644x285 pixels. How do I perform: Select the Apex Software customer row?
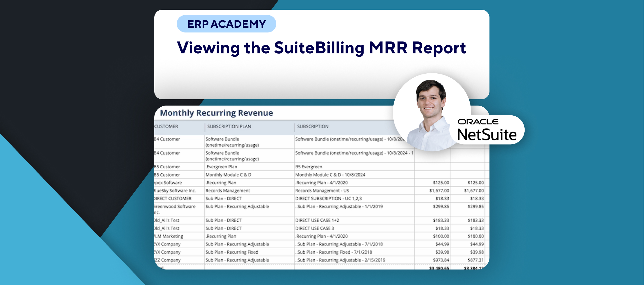[169, 183]
